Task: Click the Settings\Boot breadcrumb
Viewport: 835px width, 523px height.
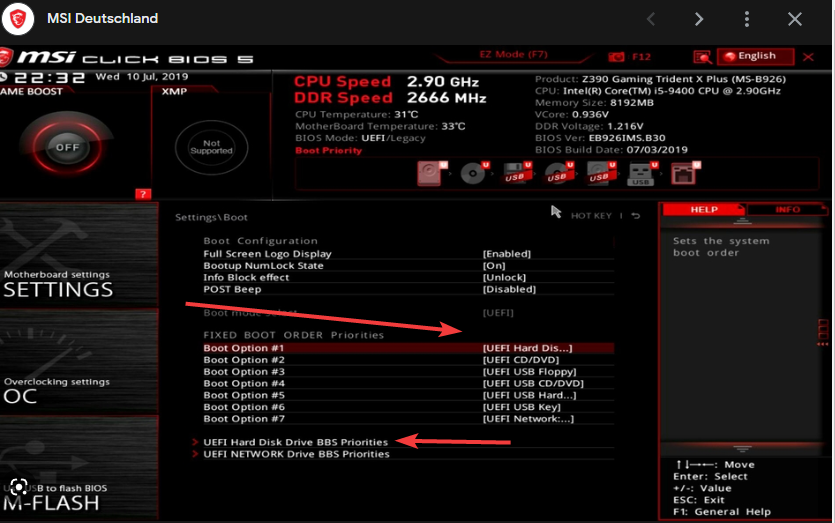Action: pyautogui.click(x=211, y=217)
